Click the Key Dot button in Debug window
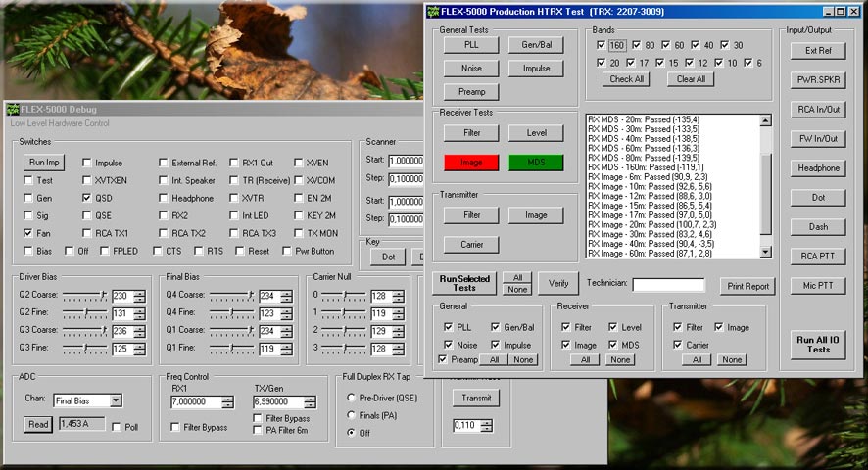This screenshot has width=868, height=470. [389, 257]
